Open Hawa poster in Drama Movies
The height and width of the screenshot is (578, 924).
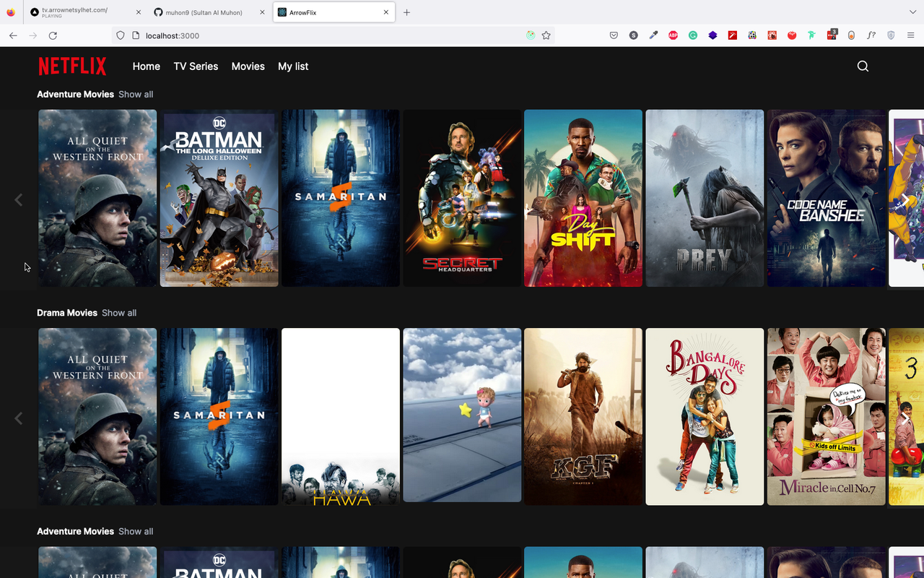(341, 417)
